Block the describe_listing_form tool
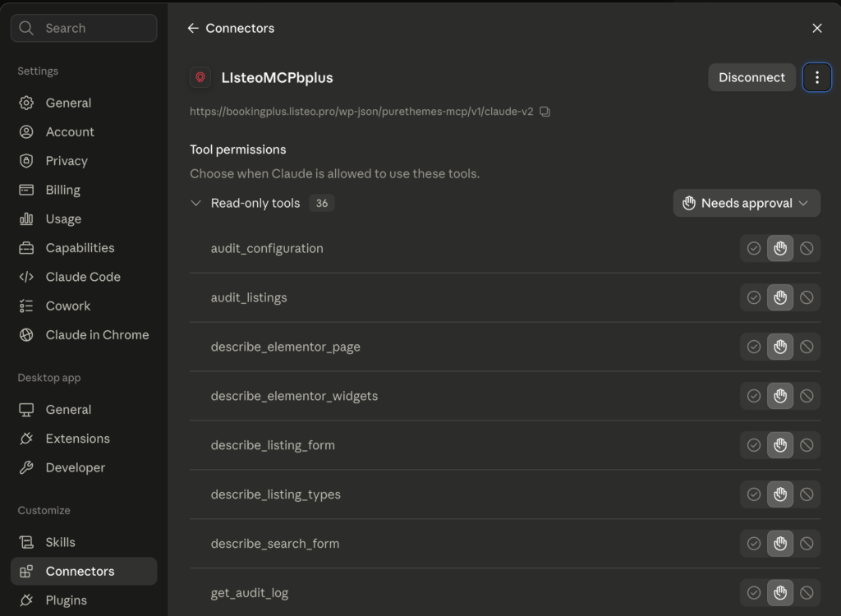 (807, 445)
